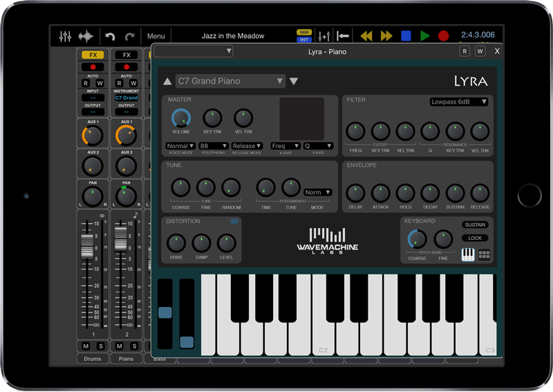Viewport: 553px width, 392px height.
Task: Click the return-to-start arrow icon
Action: tap(342, 36)
